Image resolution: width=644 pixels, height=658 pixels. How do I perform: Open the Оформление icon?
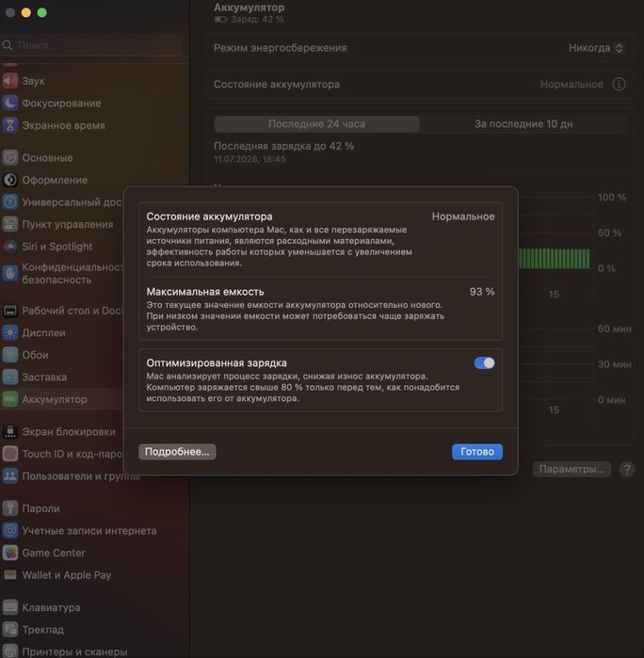(x=10, y=180)
